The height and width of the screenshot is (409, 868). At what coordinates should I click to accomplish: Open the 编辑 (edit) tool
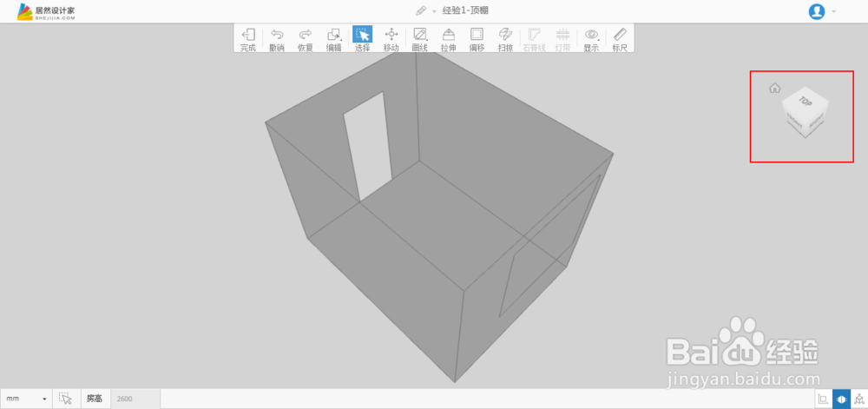334,39
